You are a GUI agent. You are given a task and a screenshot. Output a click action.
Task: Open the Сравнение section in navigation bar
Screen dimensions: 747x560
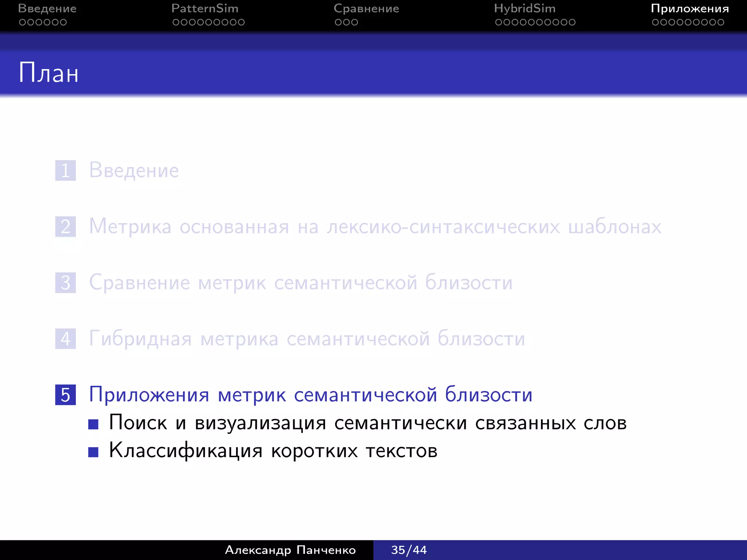[366, 8]
